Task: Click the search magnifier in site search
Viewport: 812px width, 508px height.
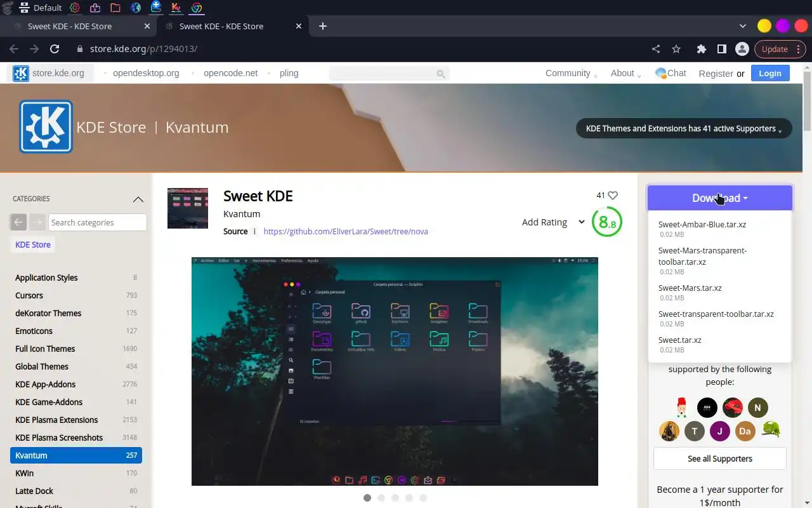Action: pos(441,74)
